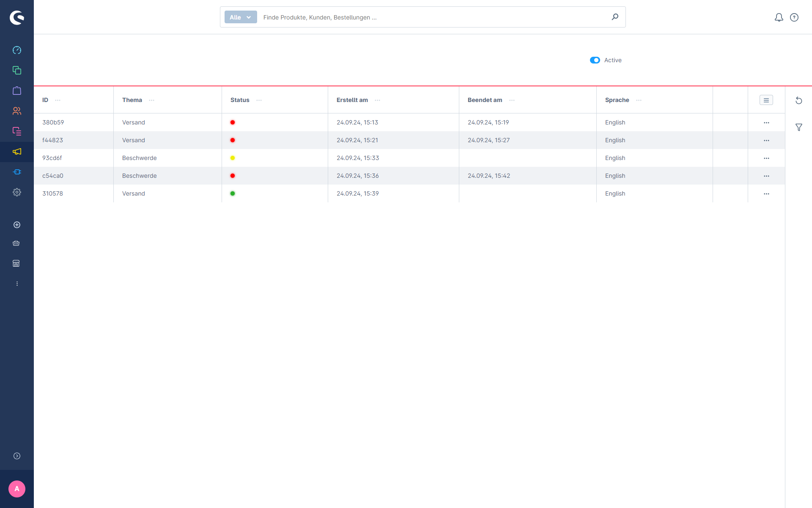Sort by the Sprache column header
The image size is (812, 508).
617,100
